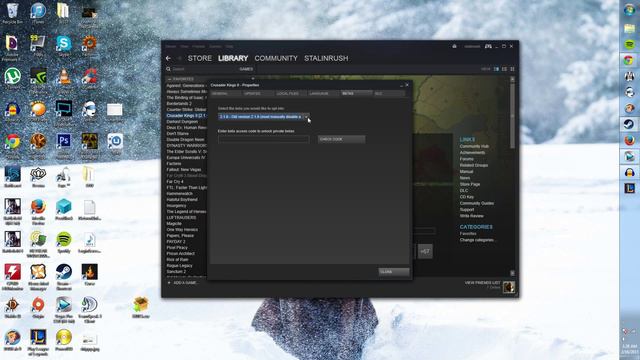Select Borderlands 2 in game list
The height and width of the screenshot is (360, 640).
179,104
